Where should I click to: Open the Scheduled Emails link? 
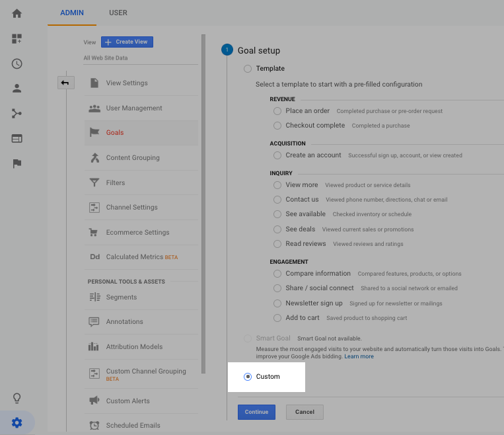[133, 425]
